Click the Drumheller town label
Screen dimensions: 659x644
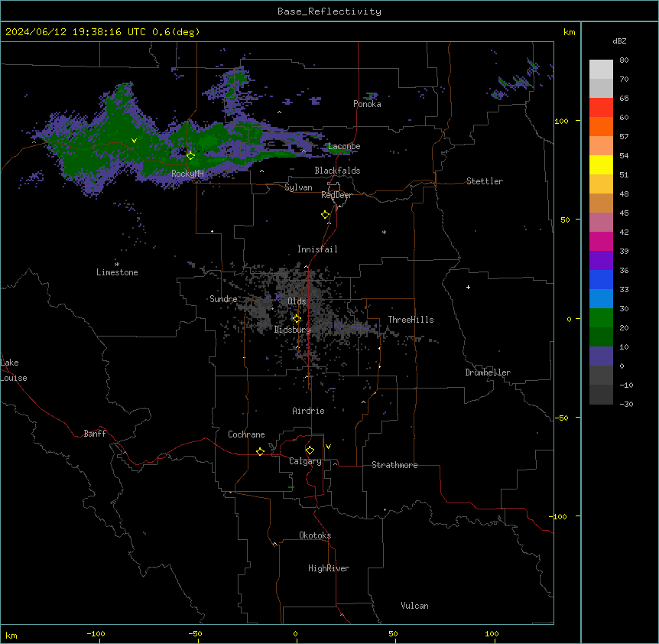488,372
